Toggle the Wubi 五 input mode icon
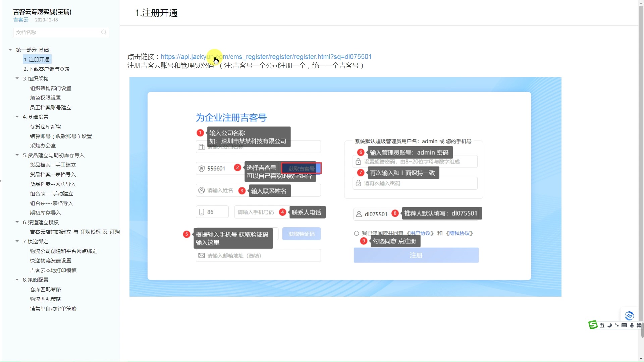Screen dimensions: 644x362 tap(602, 325)
